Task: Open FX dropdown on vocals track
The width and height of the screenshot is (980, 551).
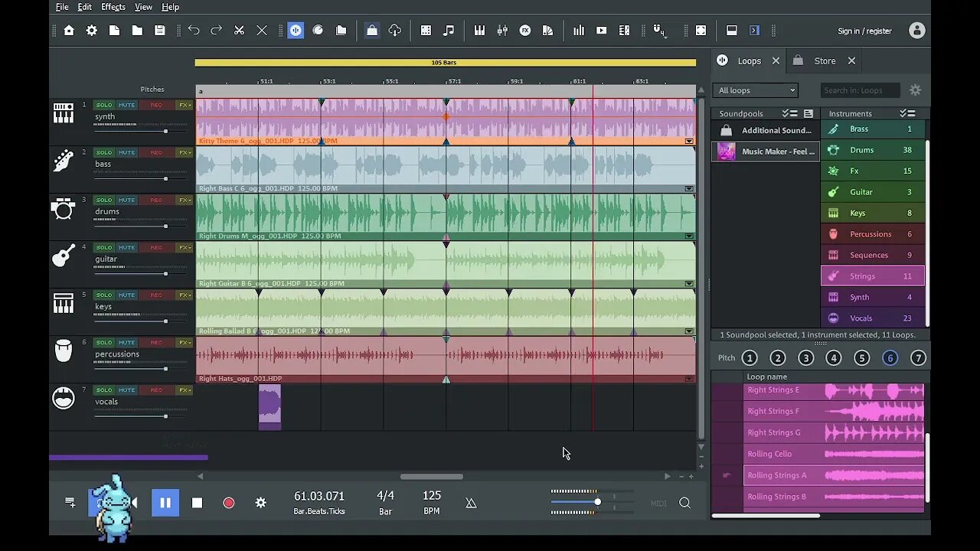Action: 185,390
